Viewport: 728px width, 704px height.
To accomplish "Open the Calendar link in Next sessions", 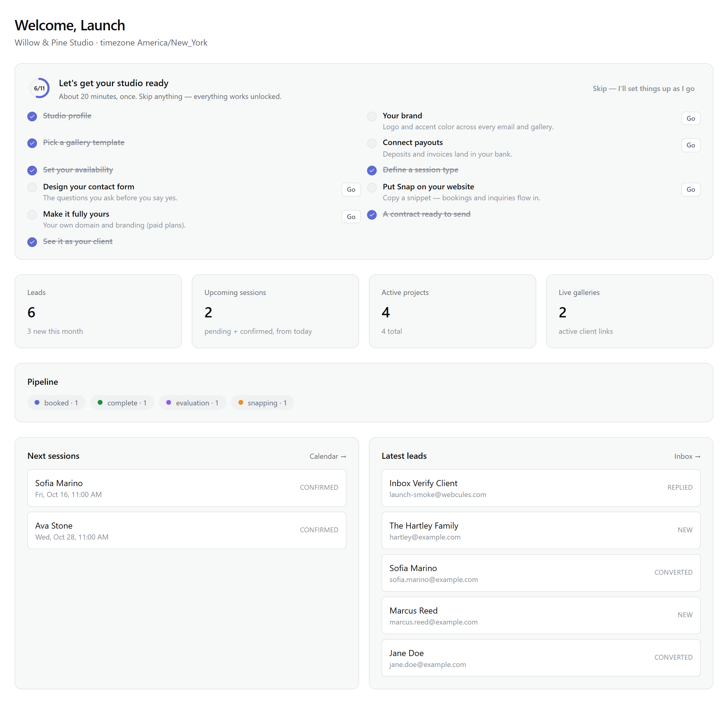I will [328, 456].
